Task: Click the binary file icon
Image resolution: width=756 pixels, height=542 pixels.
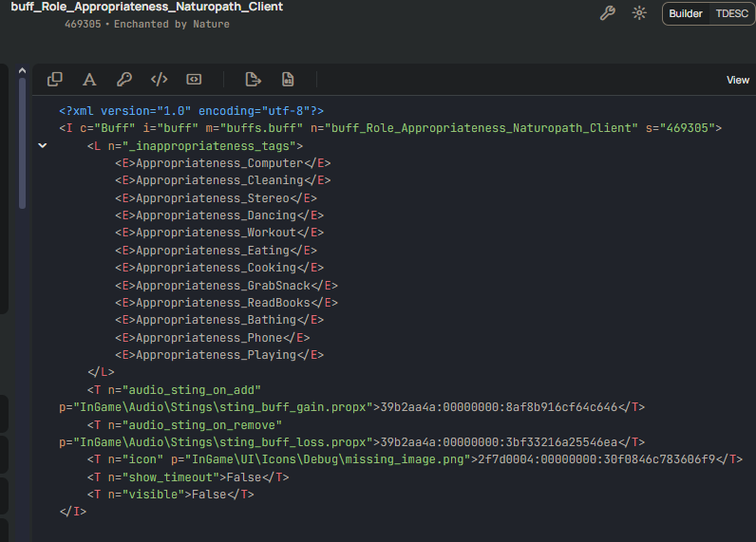Action: pyautogui.click(x=288, y=80)
